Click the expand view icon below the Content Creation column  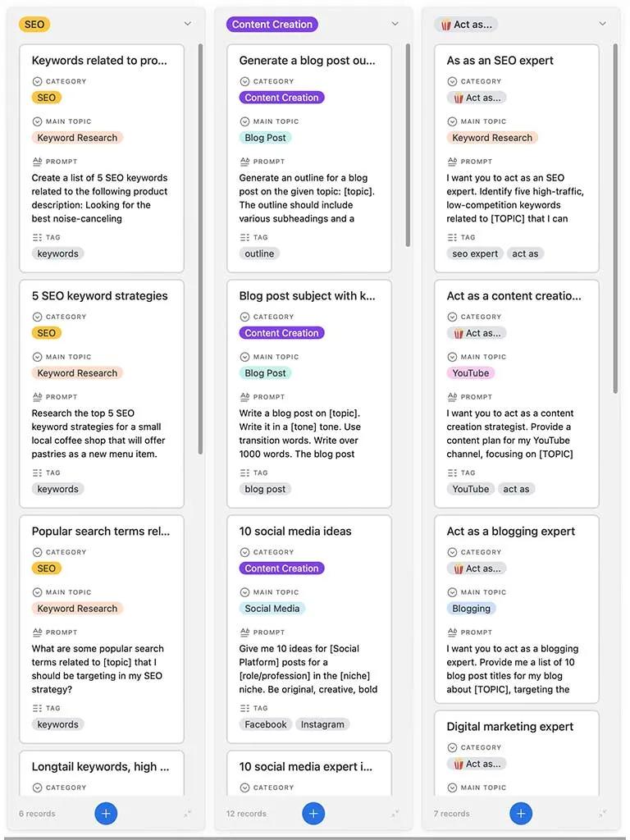pyautogui.click(x=395, y=813)
